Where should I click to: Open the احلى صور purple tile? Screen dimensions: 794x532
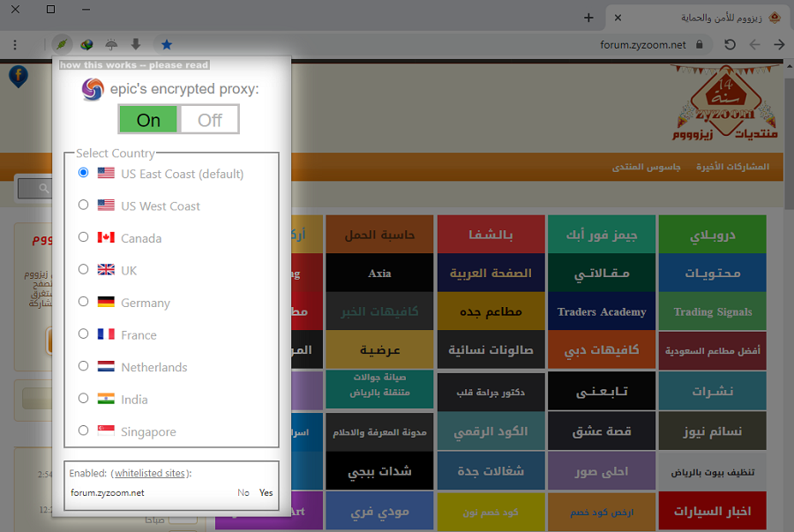(602, 471)
